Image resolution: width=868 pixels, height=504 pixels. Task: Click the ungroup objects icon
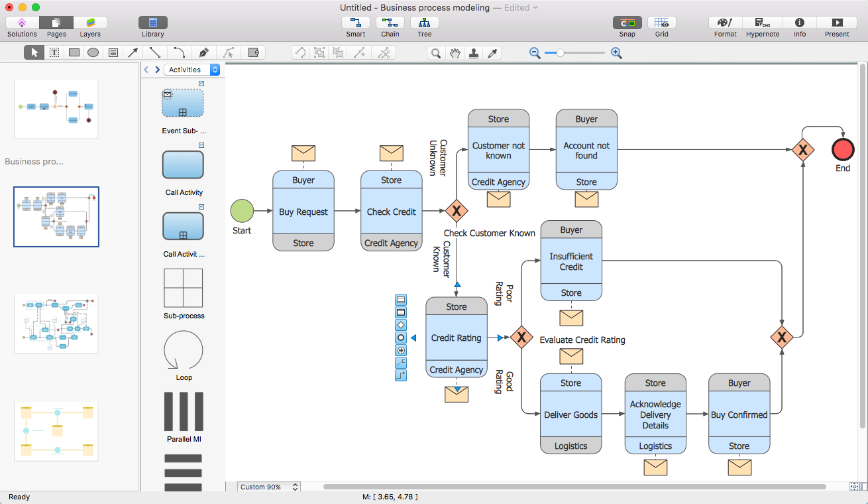pyautogui.click(x=339, y=53)
